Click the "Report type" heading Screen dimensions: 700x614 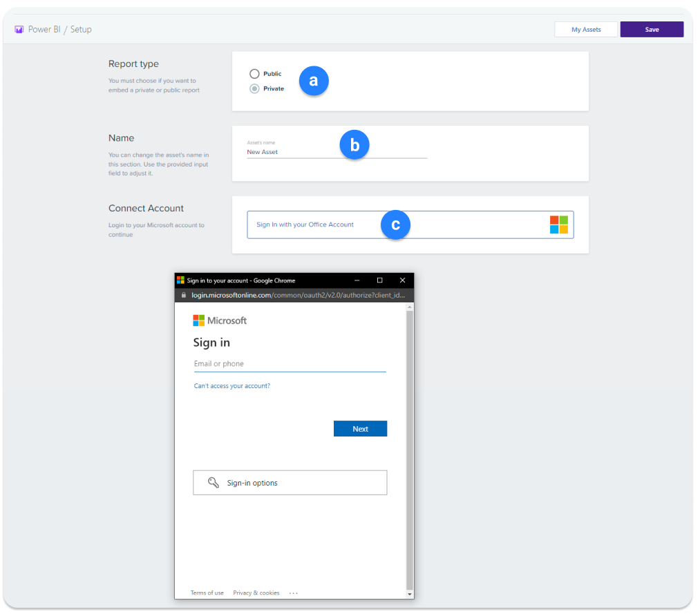[133, 64]
